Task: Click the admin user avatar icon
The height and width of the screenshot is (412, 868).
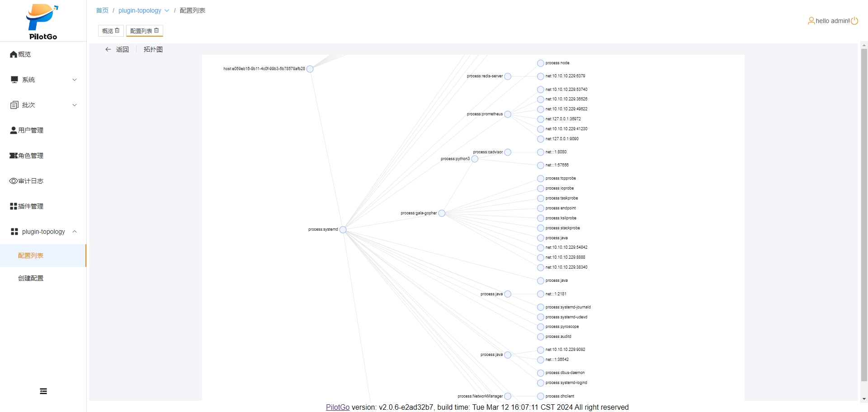Action: (x=811, y=21)
